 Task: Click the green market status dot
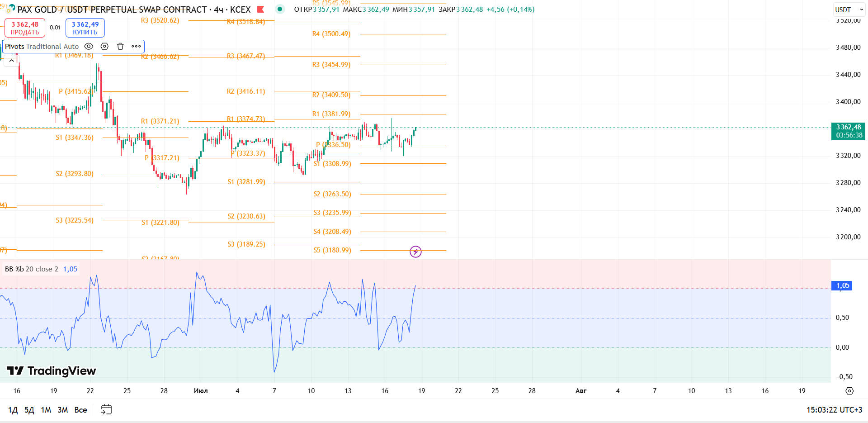pyautogui.click(x=280, y=9)
